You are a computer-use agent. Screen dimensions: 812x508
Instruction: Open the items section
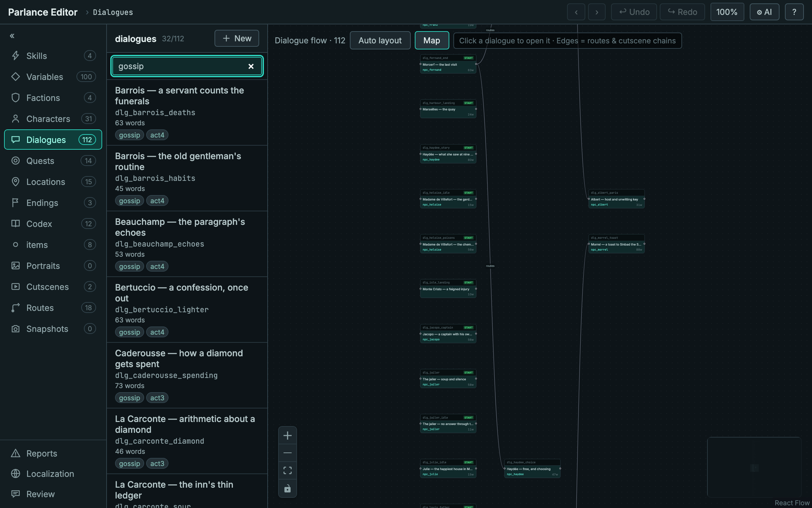click(53, 245)
